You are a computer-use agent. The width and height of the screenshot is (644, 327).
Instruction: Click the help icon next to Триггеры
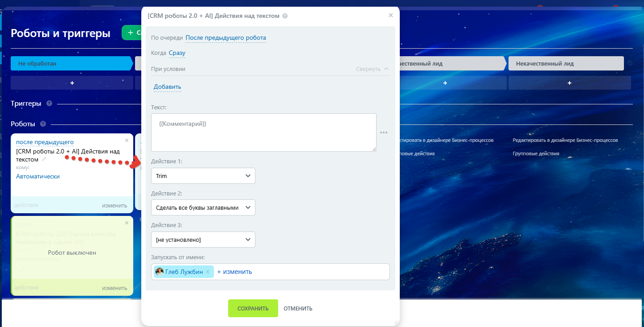click(x=49, y=103)
